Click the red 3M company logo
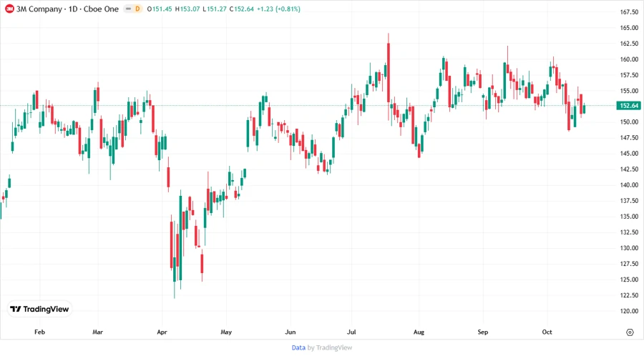This screenshot has width=644, height=356. point(9,9)
